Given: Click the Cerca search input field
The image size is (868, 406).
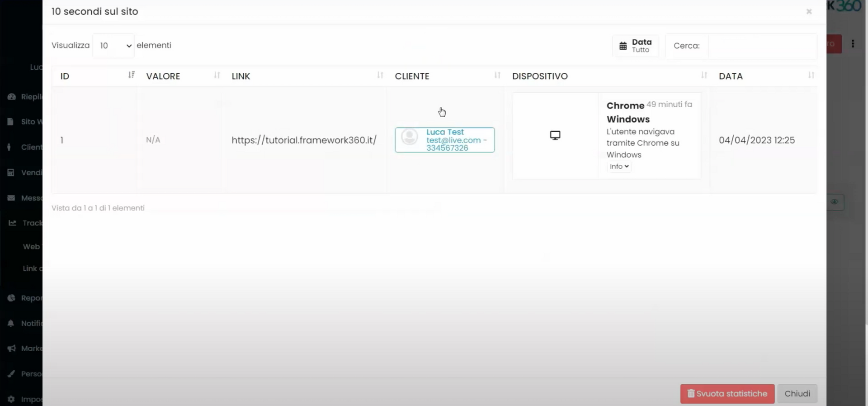Looking at the screenshot, I should coord(762,46).
